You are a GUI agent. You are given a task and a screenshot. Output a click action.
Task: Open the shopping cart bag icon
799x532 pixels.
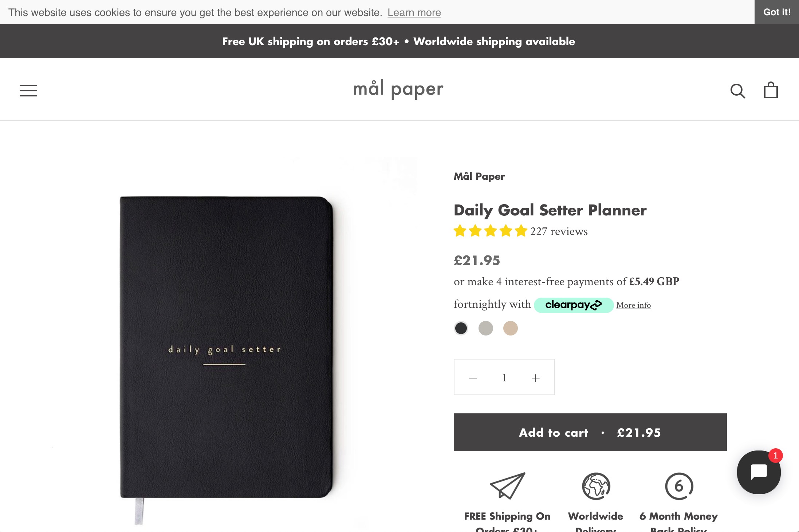pos(771,90)
